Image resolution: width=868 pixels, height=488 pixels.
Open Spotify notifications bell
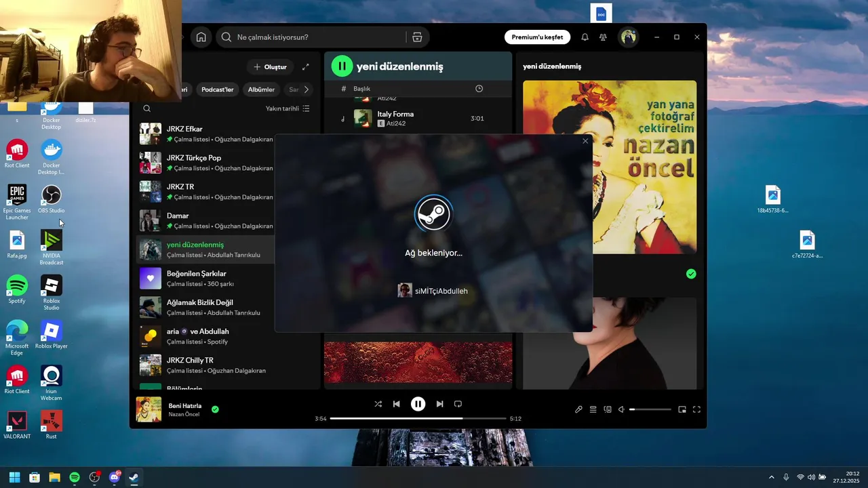pyautogui.click(x=585, y=37)
